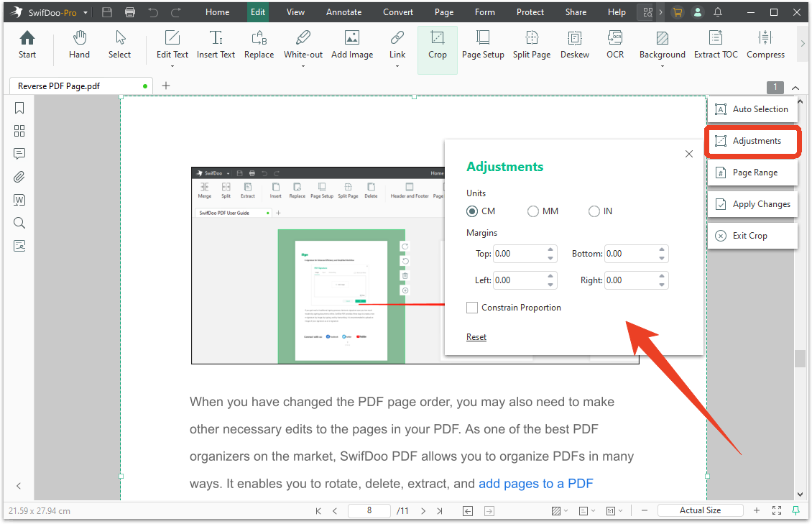Open the Background tool
This screenshot has height=524, width=812.
(x=663, y=45)
